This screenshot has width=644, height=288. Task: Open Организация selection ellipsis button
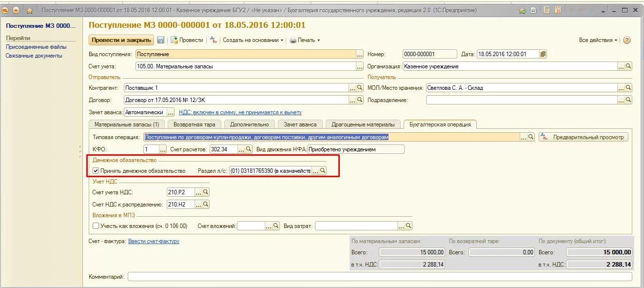[x=621, y=66]
